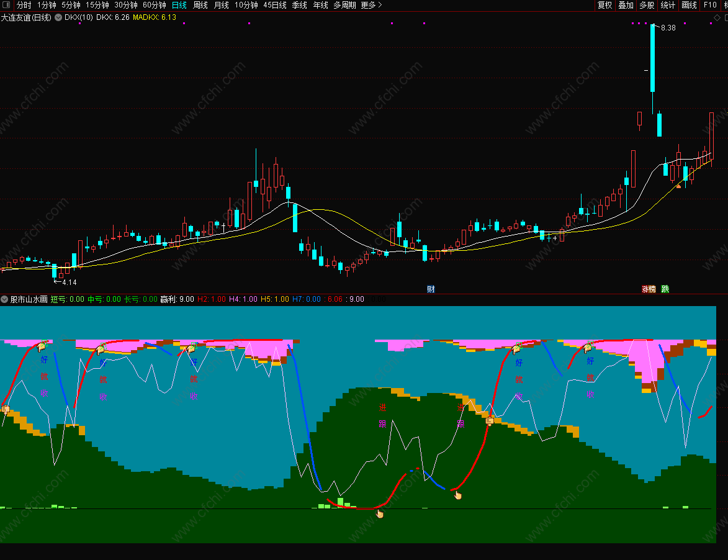The image size is (728, 560).
Task: Click the H2: 1.00 indicator value
Action: click(212, 299)
